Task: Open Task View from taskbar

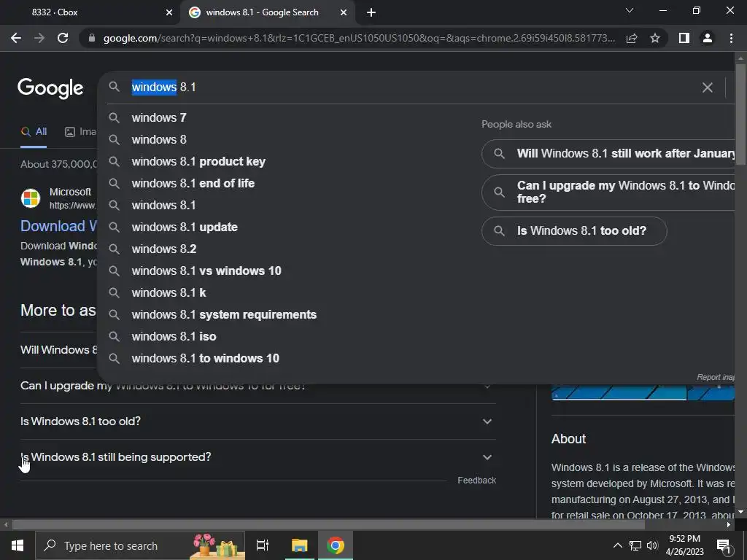Action: [x=263, y=545]
